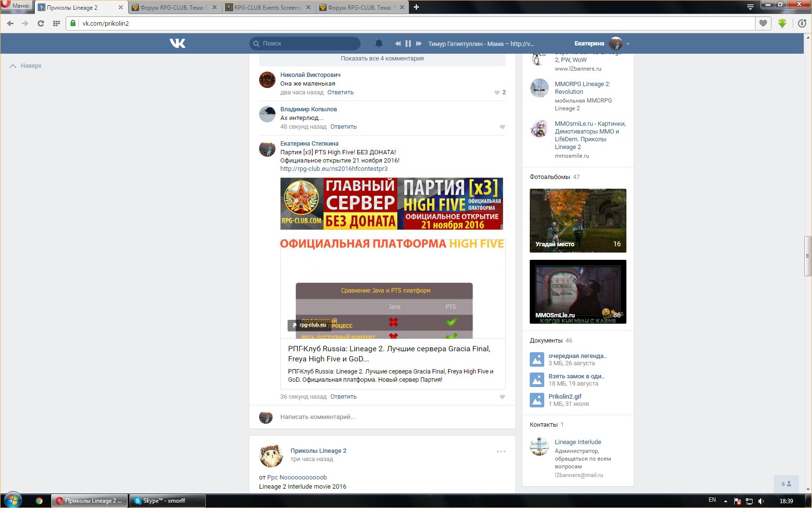812x508 pixels.
Task: Open Угадай место photo album
Action: [578, 221]
